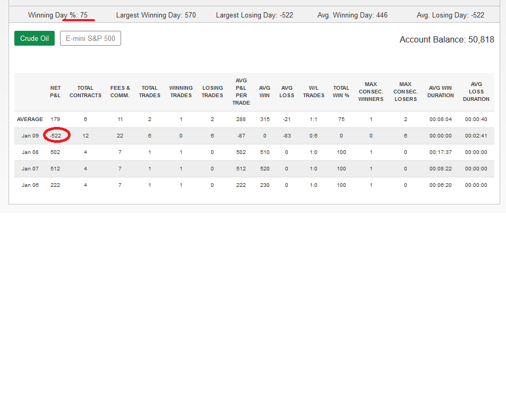Click the -522 net P&L for Jan 09
This screenshot has width=506, height=420.
[56, 136]
